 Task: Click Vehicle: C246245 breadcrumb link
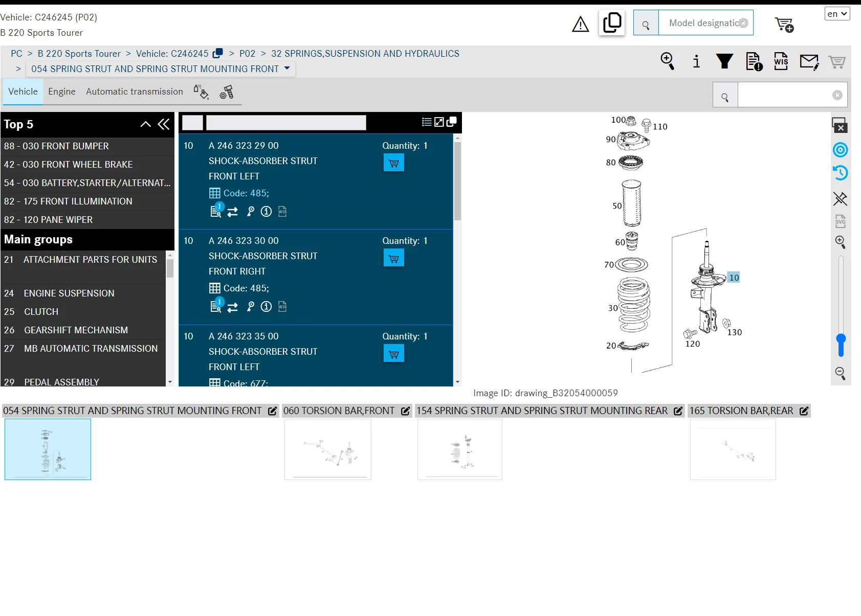(172, 54)
